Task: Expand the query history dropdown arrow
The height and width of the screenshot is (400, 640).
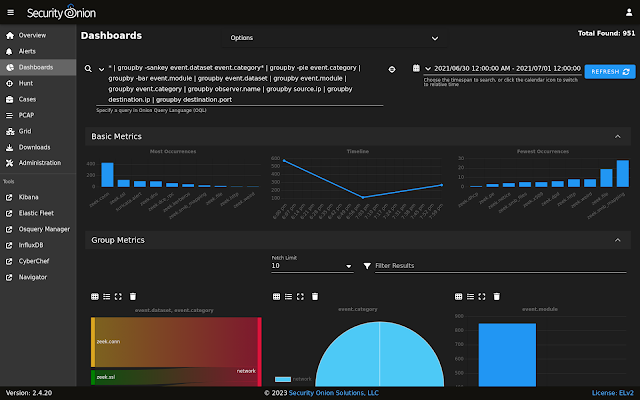Action: 100,69
